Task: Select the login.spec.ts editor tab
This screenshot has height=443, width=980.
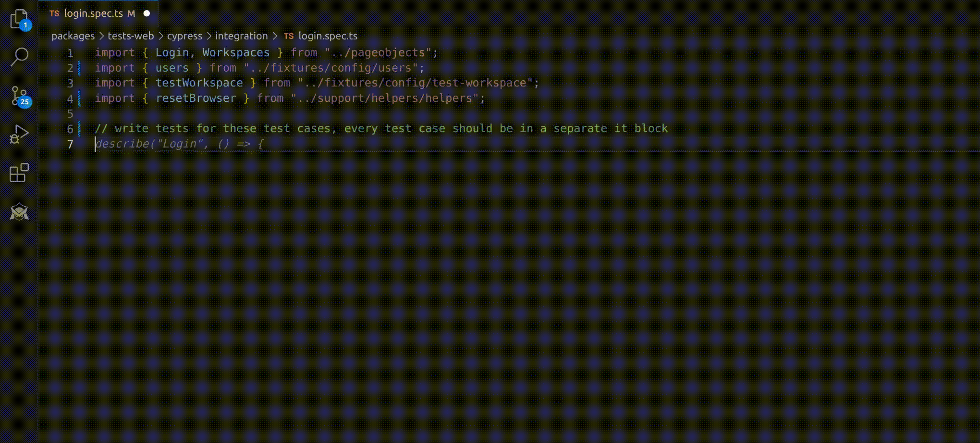Action: coord(98,13)
